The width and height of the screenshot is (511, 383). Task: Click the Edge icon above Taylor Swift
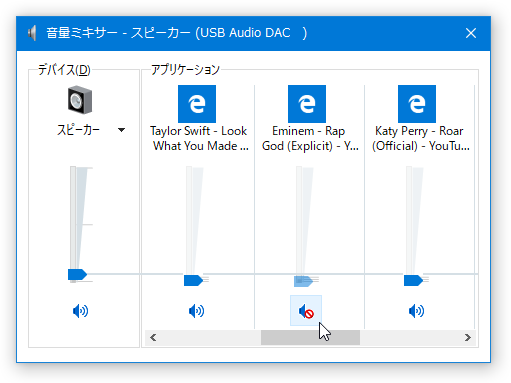pyautogui.click(x=197, y=104)
